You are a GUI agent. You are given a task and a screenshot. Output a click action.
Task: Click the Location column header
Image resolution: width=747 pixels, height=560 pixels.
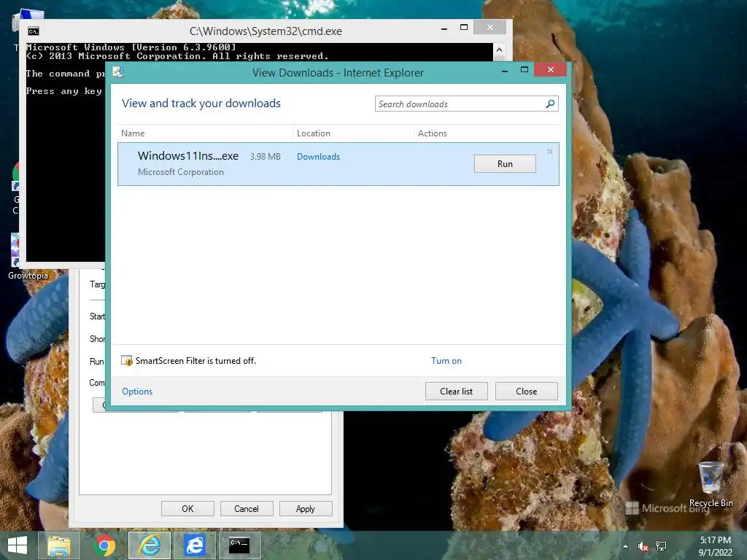[314, 133]
